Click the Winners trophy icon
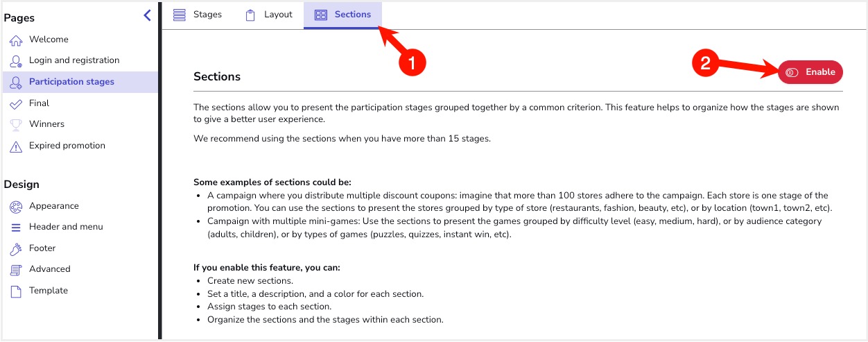Image resolution: width=868 pixels, height=342 pixels. coord(16,125)
